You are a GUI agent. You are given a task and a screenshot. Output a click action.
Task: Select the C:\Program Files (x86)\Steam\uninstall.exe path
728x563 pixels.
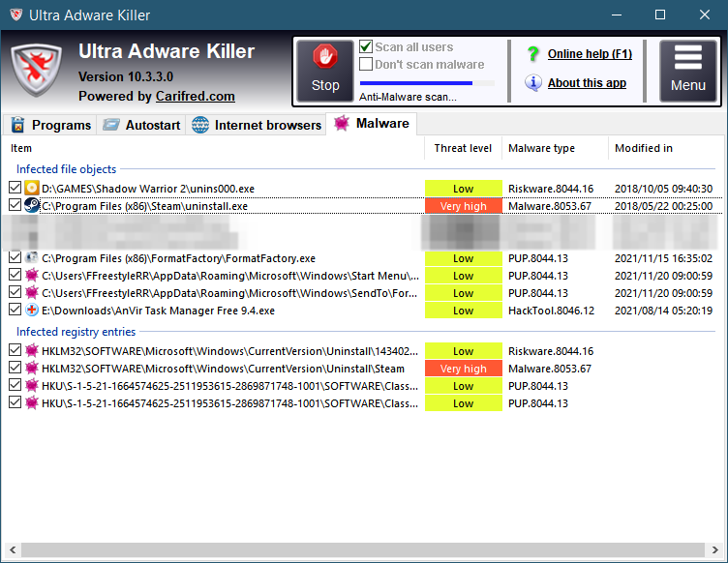(x=144, y=206)
